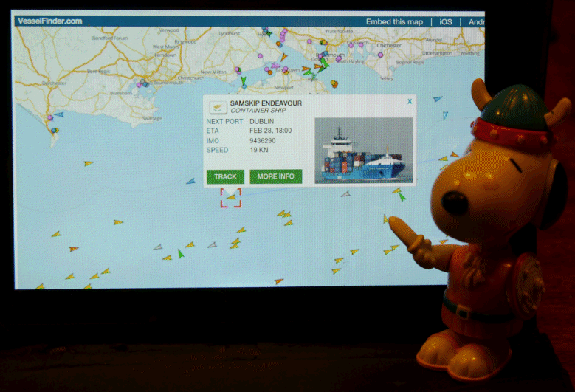Viewport: 575px width, 392px height.
Task: Click the selected vessel inside red brackets
Action: click(230, 198)
